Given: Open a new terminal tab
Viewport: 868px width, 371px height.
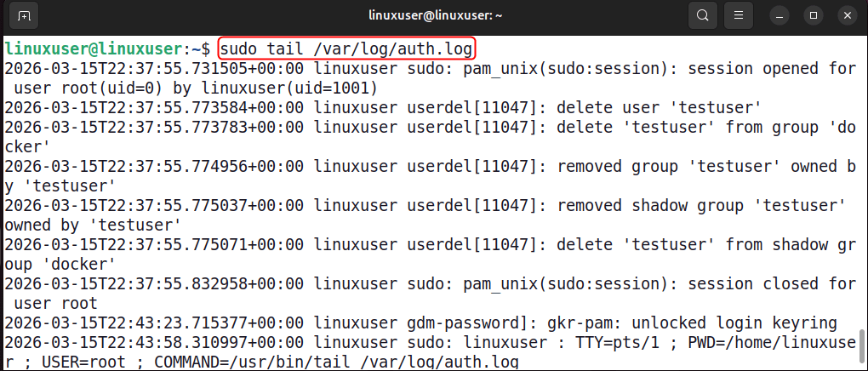Looking at the screenshot, I should click(x=24, y=15).
